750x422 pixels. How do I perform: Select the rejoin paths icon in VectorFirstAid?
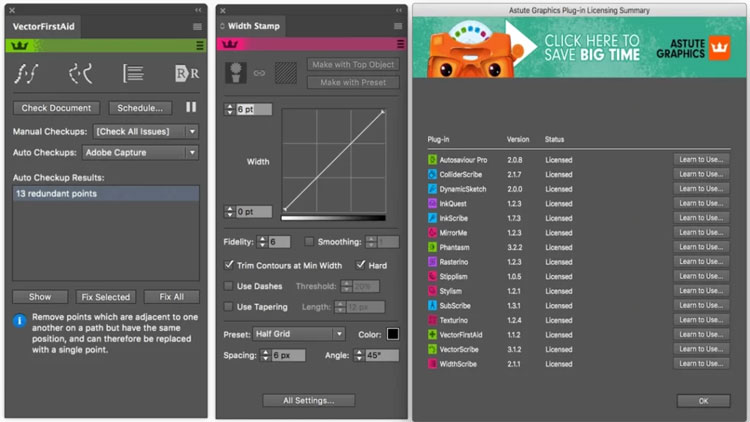pos(80,74)
